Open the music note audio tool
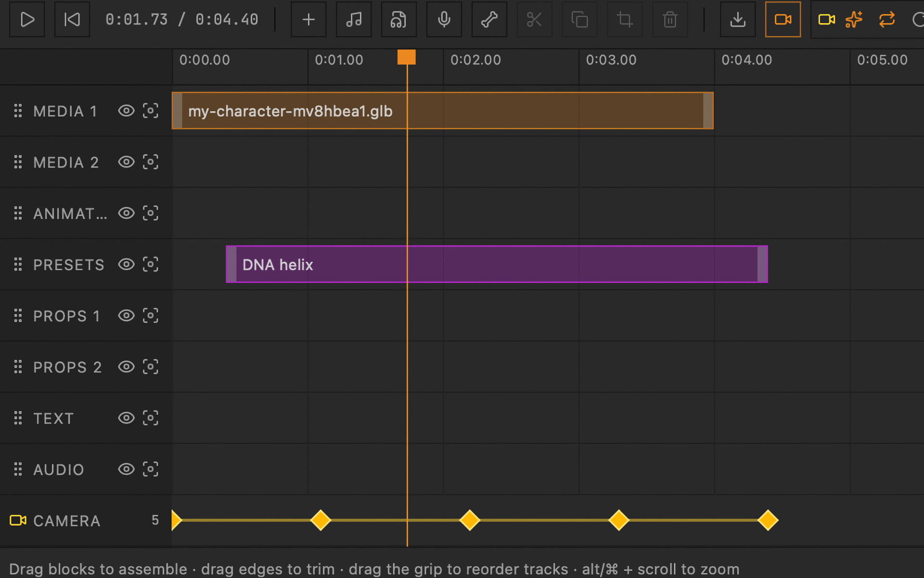The image size is (924, 578). [x=354, y=19]
